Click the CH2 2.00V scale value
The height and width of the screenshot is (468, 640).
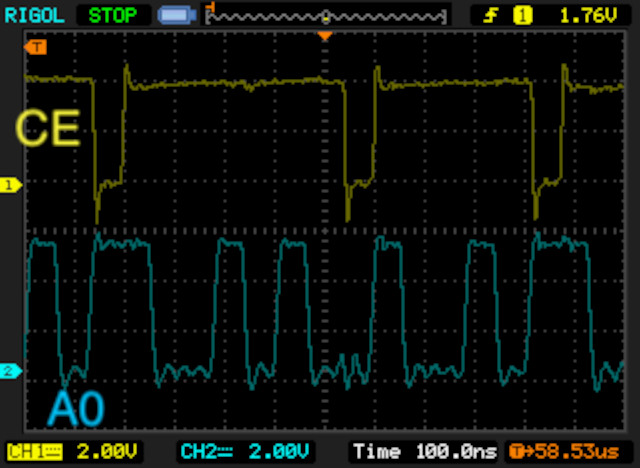point(279,452)
